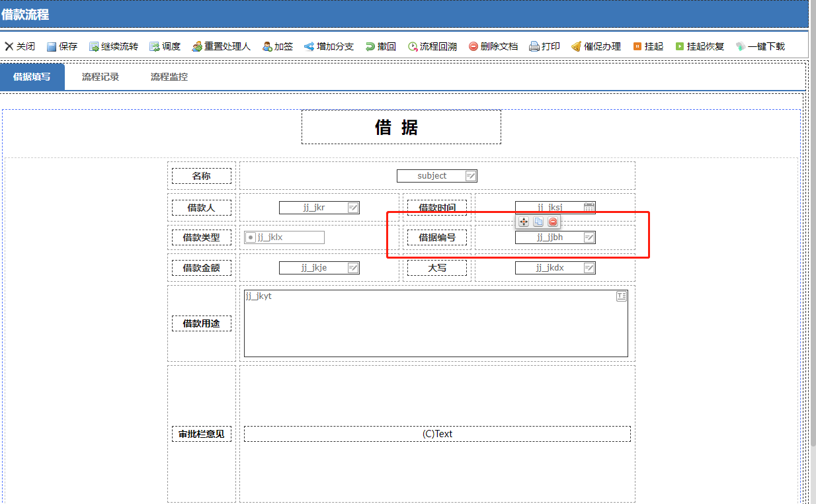
Task: Click the 加签 toolbar icon
Action: pos(268,47)
